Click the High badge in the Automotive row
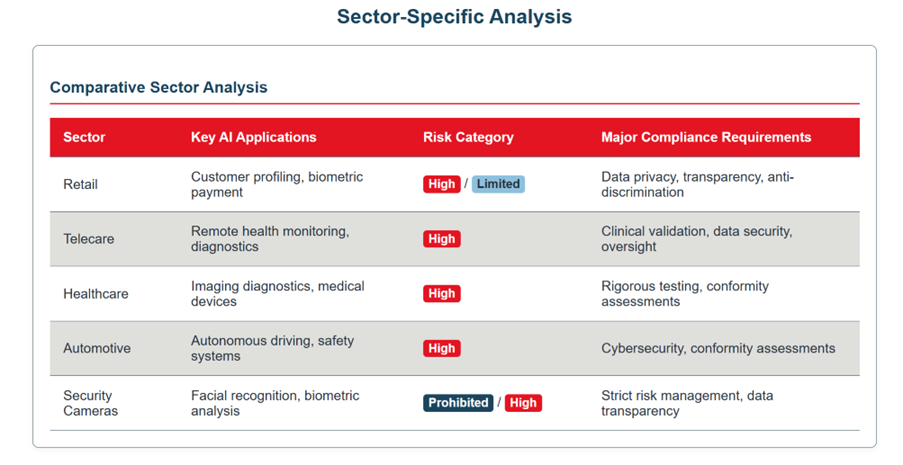Screen dimensions: 903x465 tap(441, 349)
